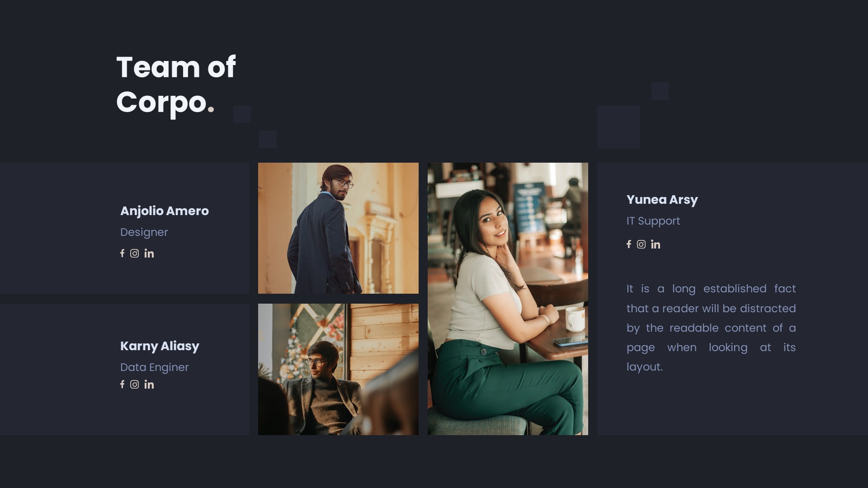Select the paragraph about reader distraction

(711, 328)
